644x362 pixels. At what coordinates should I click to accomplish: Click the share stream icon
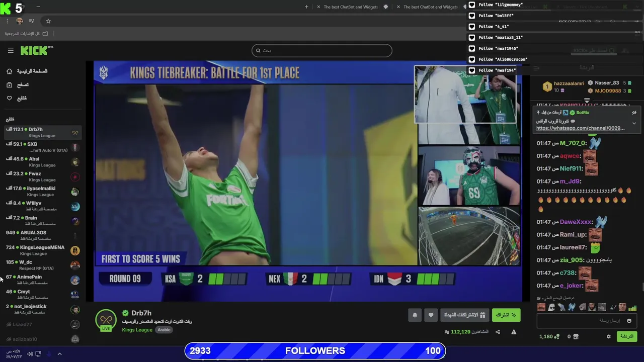pos(498,332)
